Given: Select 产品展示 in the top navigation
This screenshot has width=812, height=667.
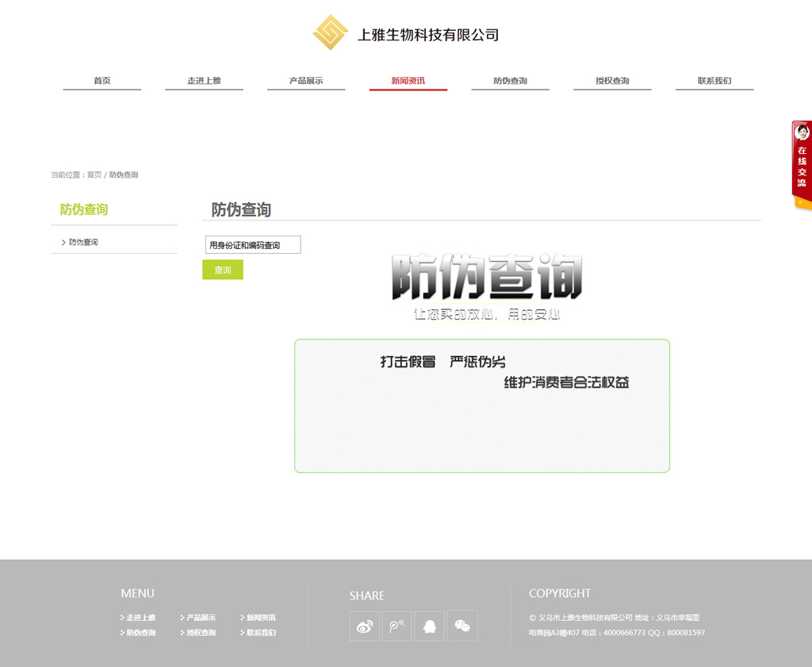Looking at the screenshot, I should pyautogui.click(x=306, y=81).
